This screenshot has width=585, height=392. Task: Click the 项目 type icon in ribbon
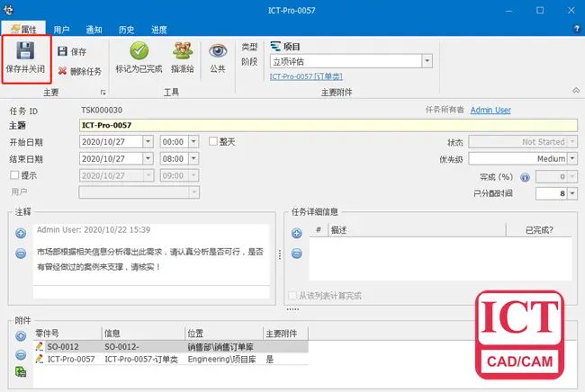pyautogui.click(x=275, y=46)
